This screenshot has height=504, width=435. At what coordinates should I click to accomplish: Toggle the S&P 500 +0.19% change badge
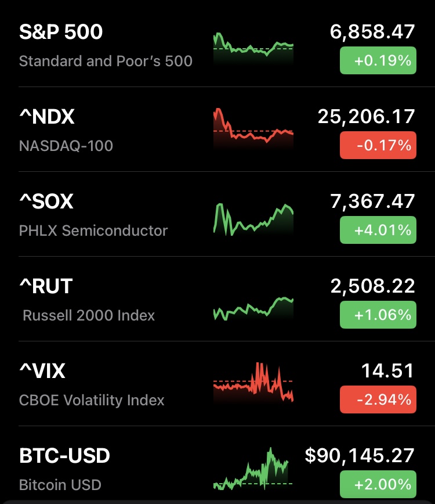pos(378,60)
